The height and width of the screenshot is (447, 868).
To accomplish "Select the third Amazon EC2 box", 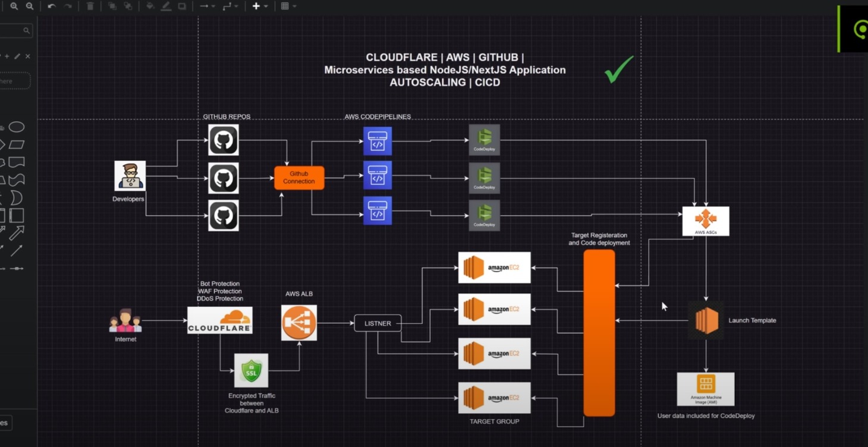I will 495,354.
